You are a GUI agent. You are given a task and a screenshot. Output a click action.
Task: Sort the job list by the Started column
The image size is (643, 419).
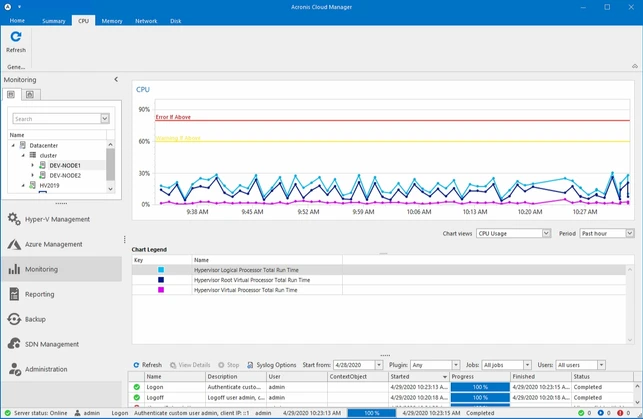click(x=418, y=376)
